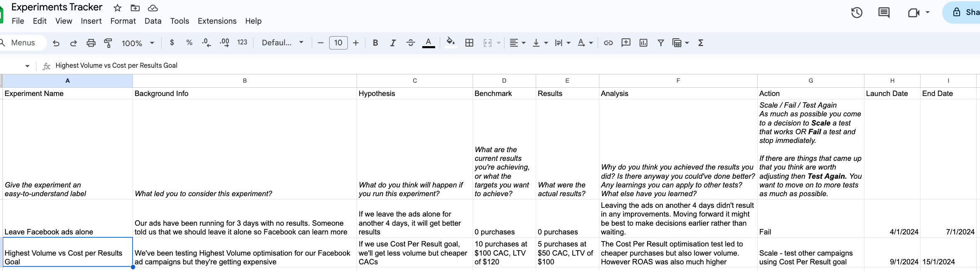Open video call options arrow

[x=928, y=12]
